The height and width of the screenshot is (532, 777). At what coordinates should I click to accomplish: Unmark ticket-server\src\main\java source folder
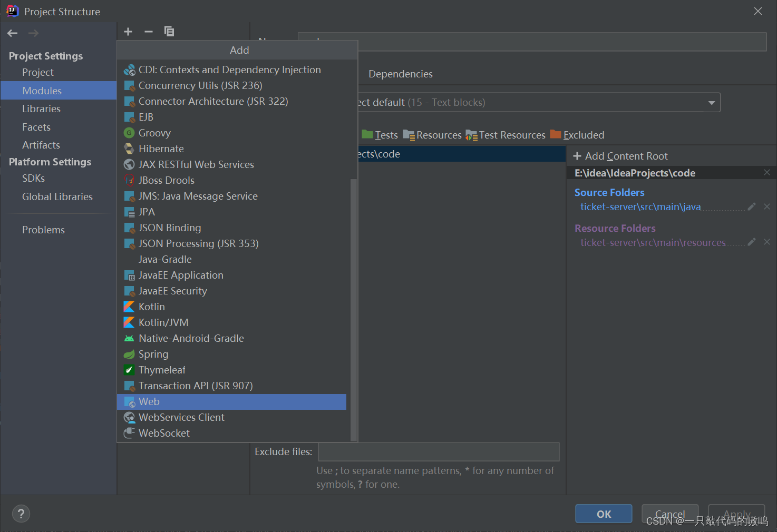(x=767, y=206)
